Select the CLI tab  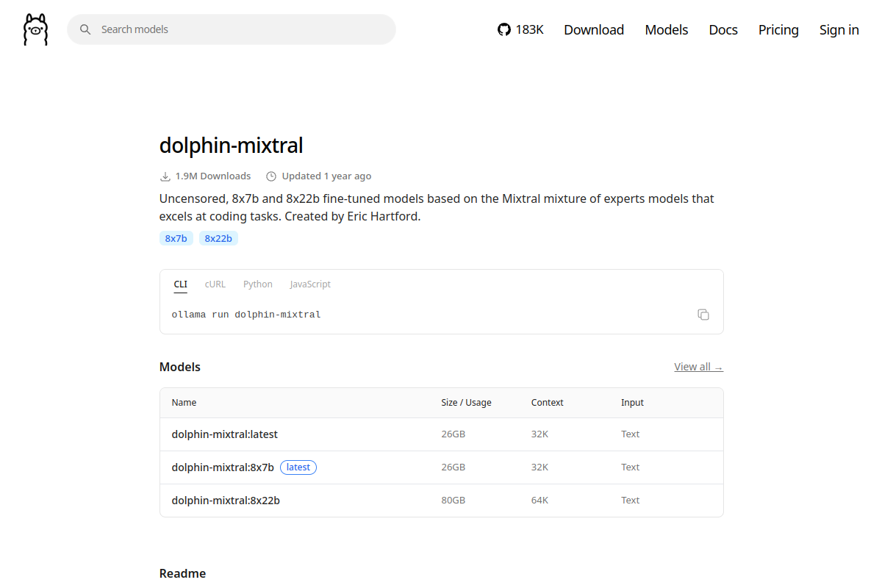point(180,284)
